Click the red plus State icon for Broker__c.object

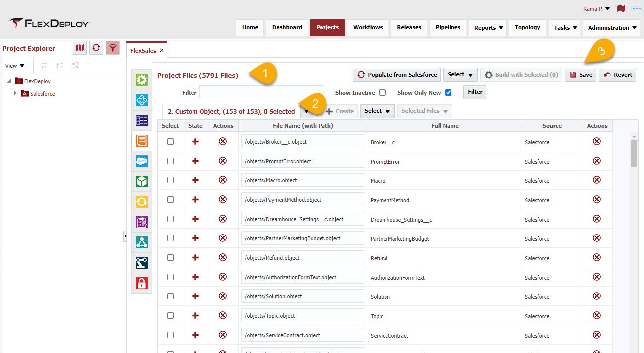coord(195,142)
